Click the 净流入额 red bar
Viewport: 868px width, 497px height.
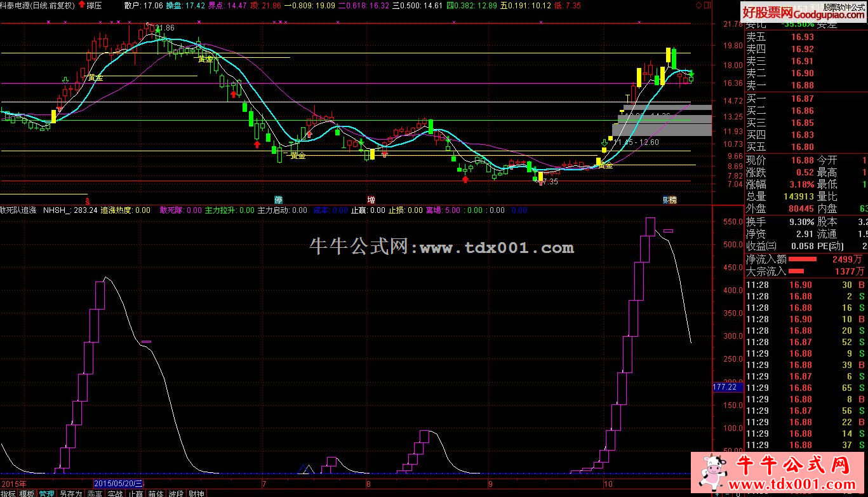[x=803, y=259]
